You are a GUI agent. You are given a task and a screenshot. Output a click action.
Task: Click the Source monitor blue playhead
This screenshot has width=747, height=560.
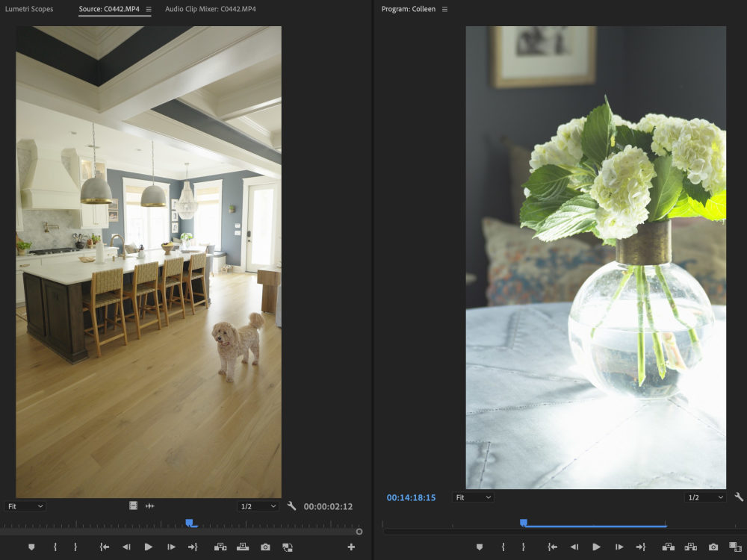190,523
